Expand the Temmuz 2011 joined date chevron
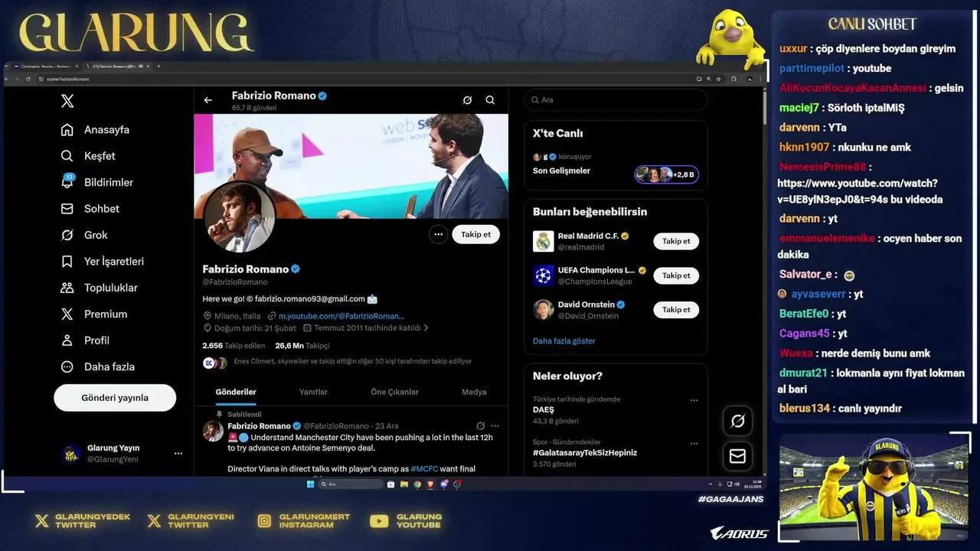 click(x=426, y=328)
